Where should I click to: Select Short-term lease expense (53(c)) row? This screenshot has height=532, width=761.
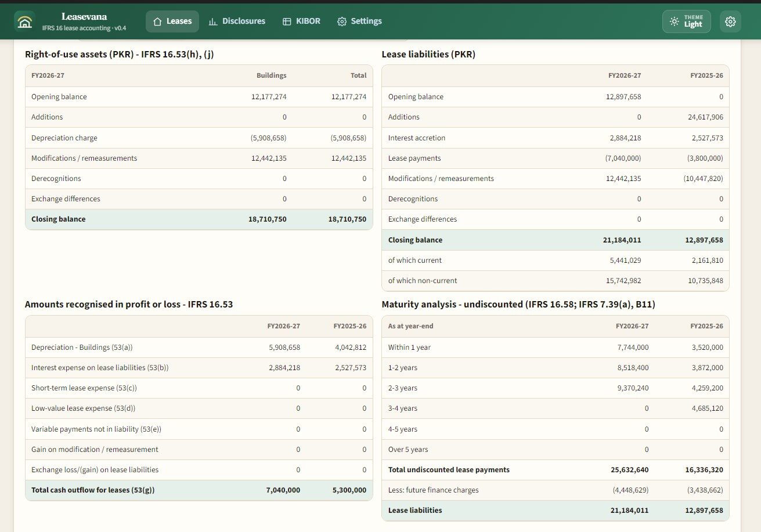(x=199, y=388)
